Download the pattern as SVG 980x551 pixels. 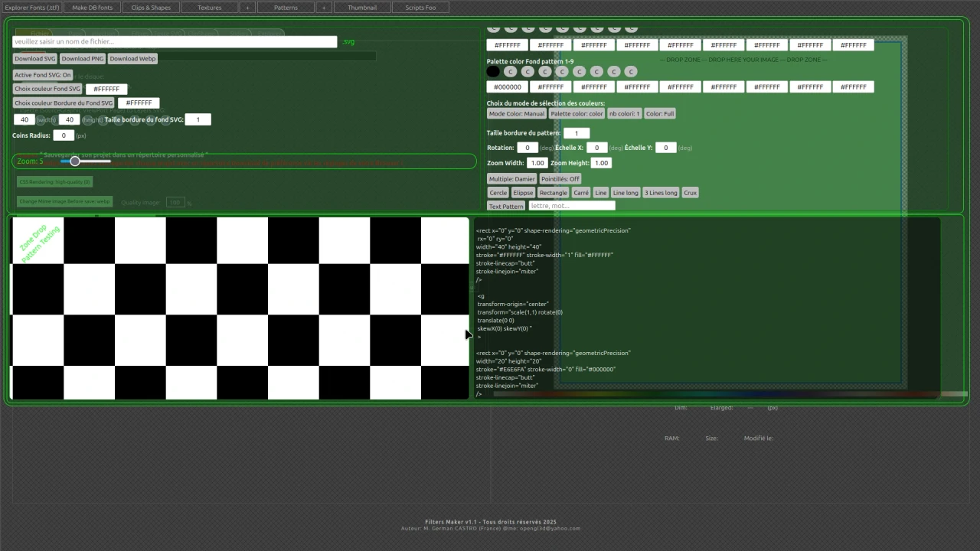click(34, 58)
